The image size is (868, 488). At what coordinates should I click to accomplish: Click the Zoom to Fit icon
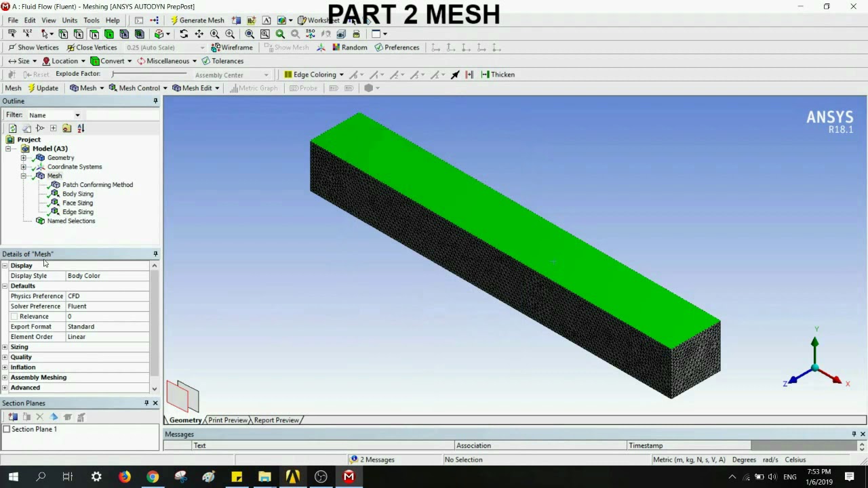point(250,34)
